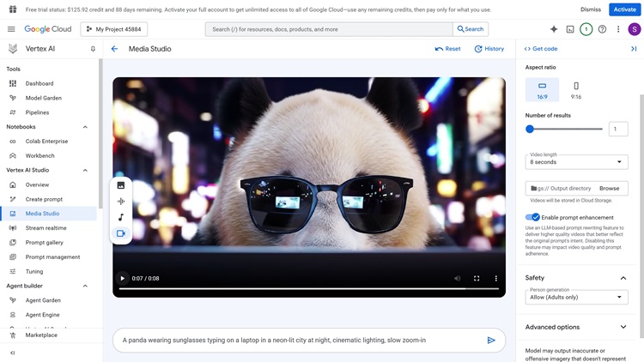Image resolution: width=644 pixels, height=362 pixels.
Task: Open the user account avatar S
Action: (635, 29)
